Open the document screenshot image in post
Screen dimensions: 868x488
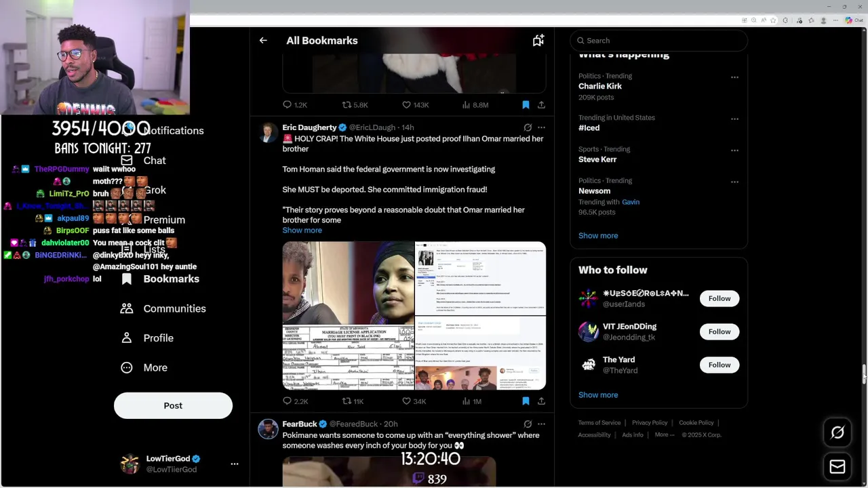point(480,278)
